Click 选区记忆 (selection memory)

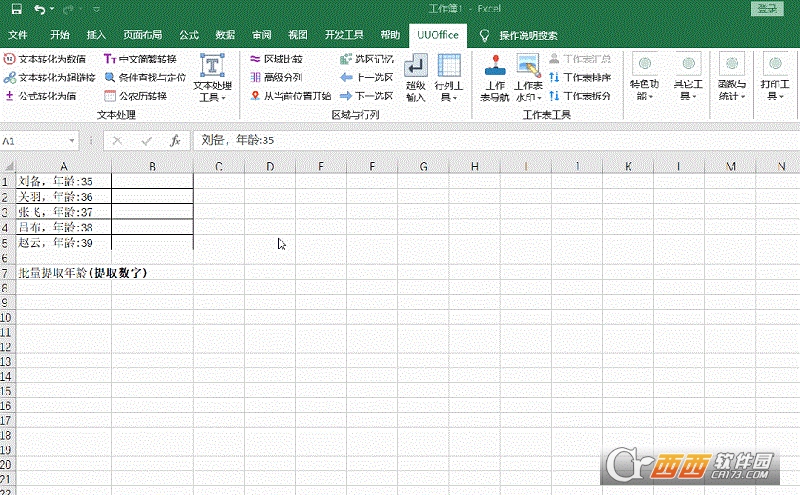[x=367, y=59]
